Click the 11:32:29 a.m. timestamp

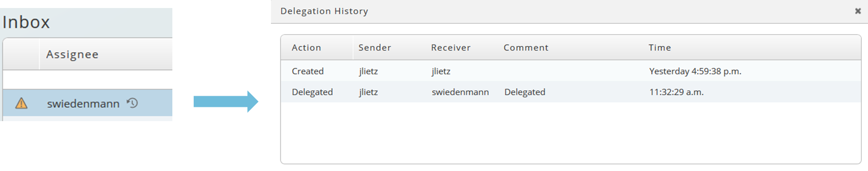coord(676,92)
